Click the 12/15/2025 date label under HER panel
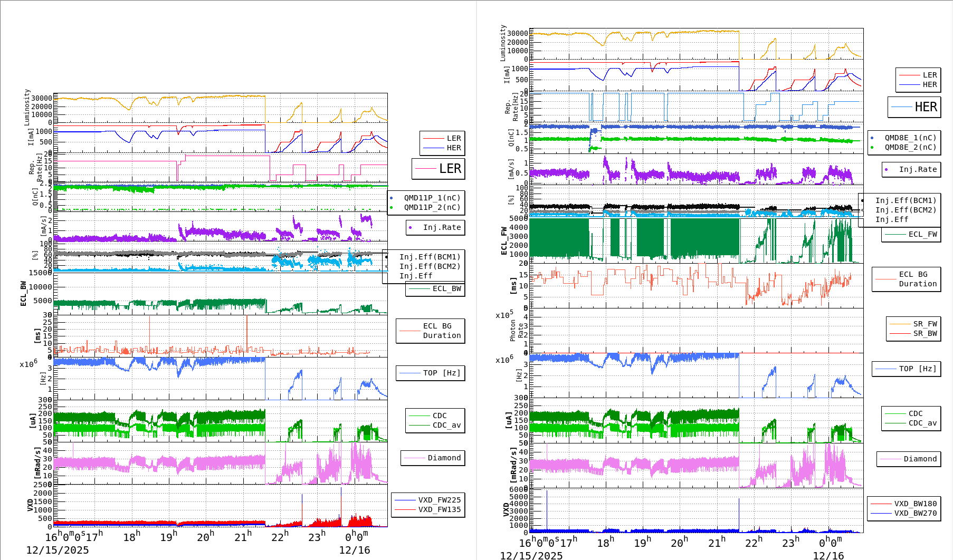The width and height of the screenshot is (953, 560). (x=531, y=555)
